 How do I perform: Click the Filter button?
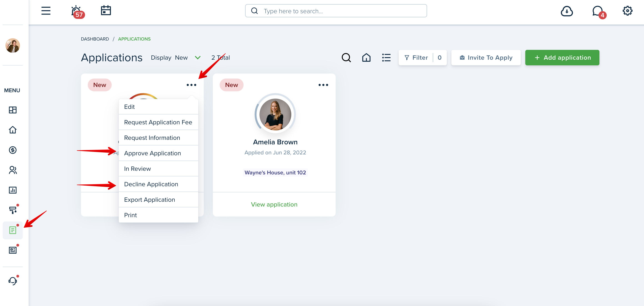423,58
